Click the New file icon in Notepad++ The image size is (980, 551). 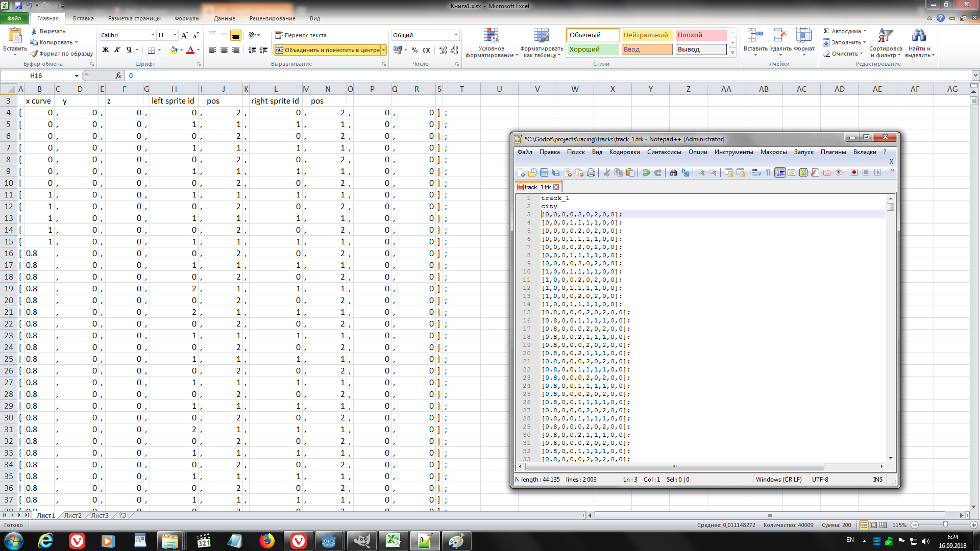[521, 173]
